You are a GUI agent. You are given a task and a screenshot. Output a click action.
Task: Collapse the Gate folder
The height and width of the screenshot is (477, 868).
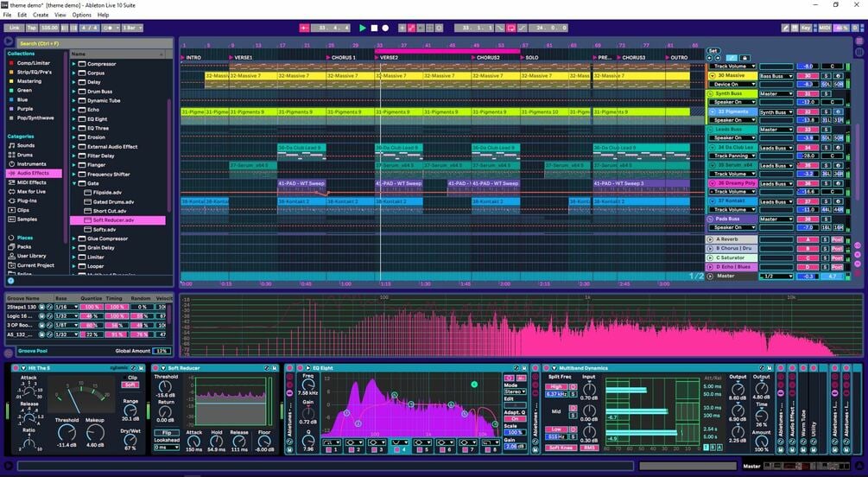point(73,183)
